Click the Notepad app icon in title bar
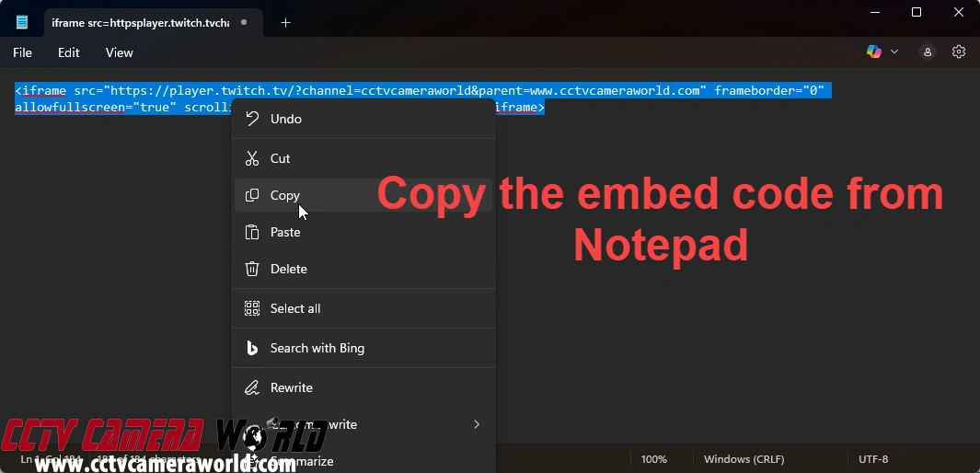The image size is (980, 473). [x=22, y=22]
